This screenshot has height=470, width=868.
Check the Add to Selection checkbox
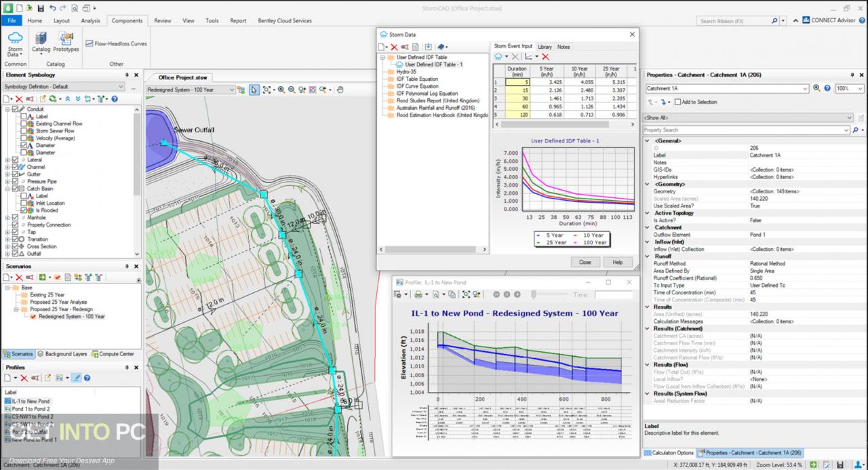677,102
